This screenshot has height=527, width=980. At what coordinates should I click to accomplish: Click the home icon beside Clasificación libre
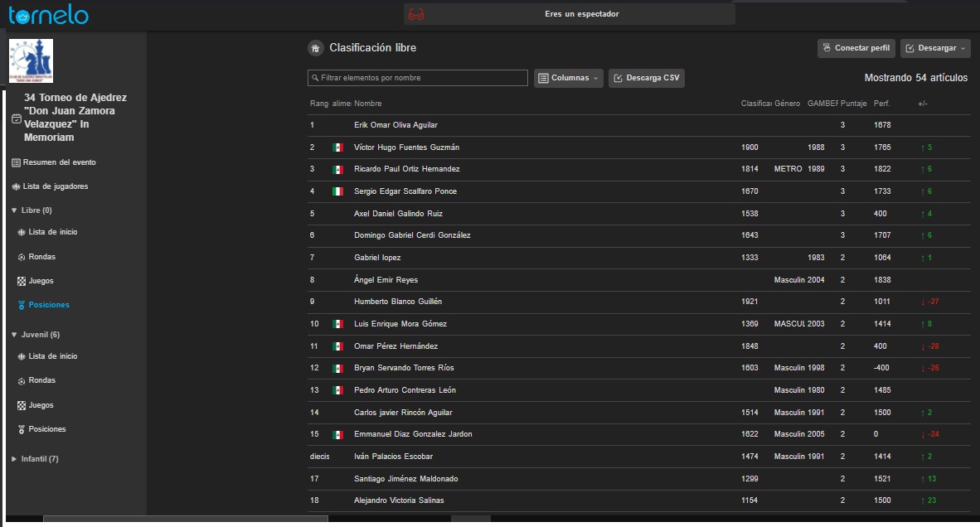315,48
